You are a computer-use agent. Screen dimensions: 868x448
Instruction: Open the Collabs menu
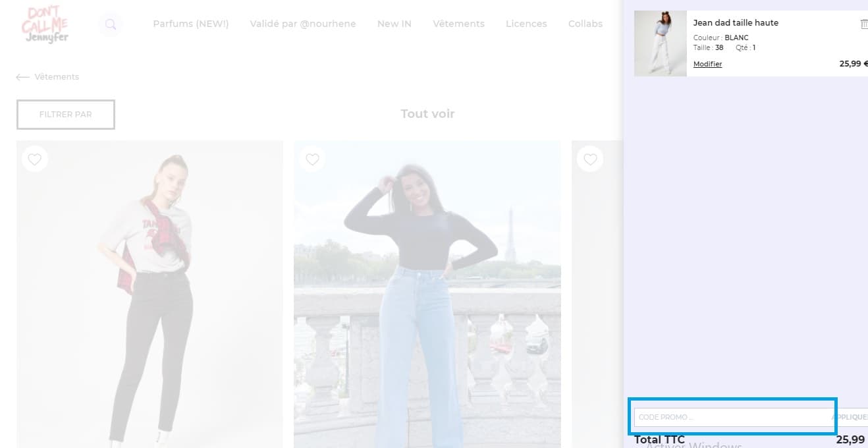[x=585, y=24]
